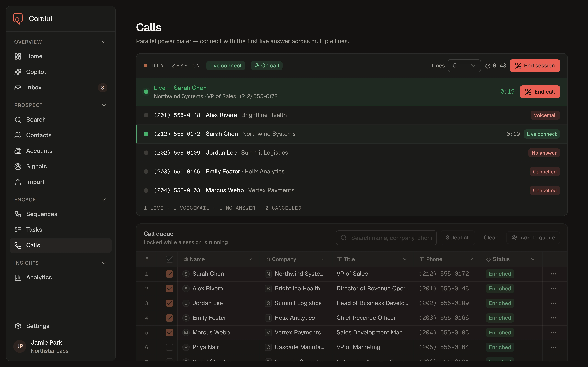The image size is (588, 367).
Task: Collapse the PROSPECT sidebar section
Action: tap(104, 105)
